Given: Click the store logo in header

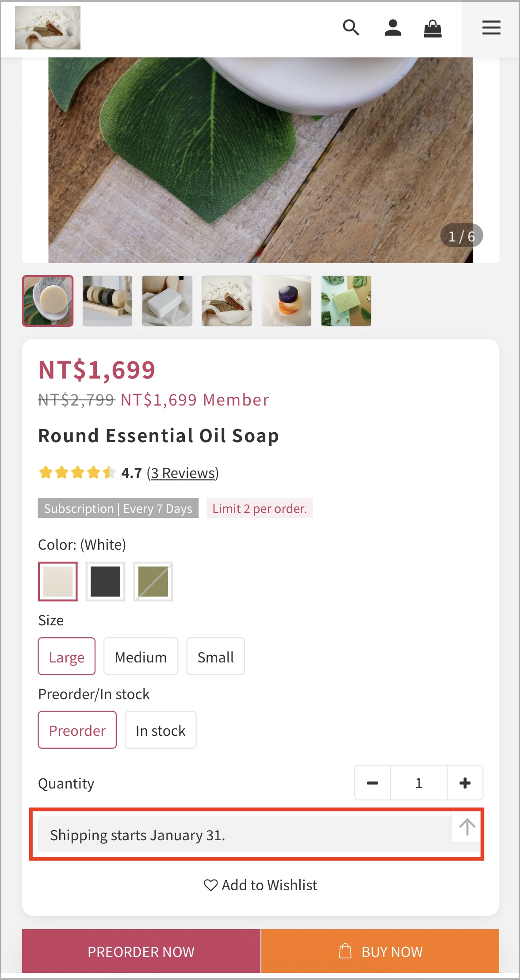Looking at the screenshot, I should [x=48, y=27].
